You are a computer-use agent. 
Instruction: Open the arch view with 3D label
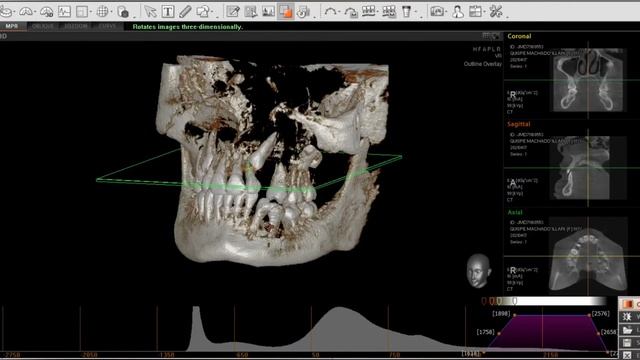47,11
